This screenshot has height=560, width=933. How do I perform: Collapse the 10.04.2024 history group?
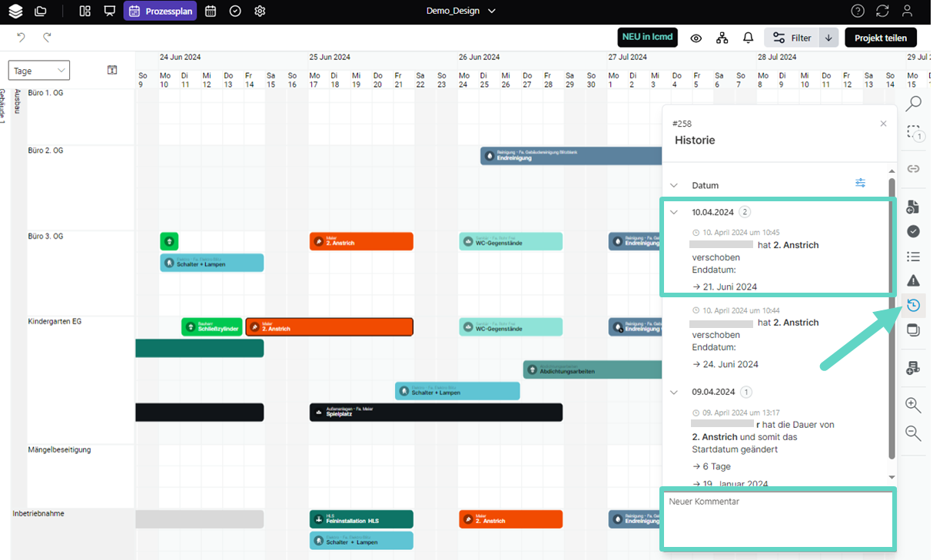(674, 212)
